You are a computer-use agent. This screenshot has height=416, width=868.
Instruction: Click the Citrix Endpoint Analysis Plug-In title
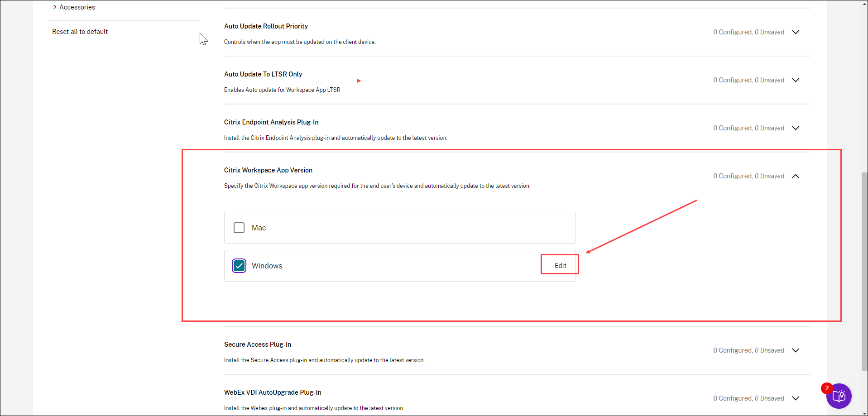[x=271, y=122]
